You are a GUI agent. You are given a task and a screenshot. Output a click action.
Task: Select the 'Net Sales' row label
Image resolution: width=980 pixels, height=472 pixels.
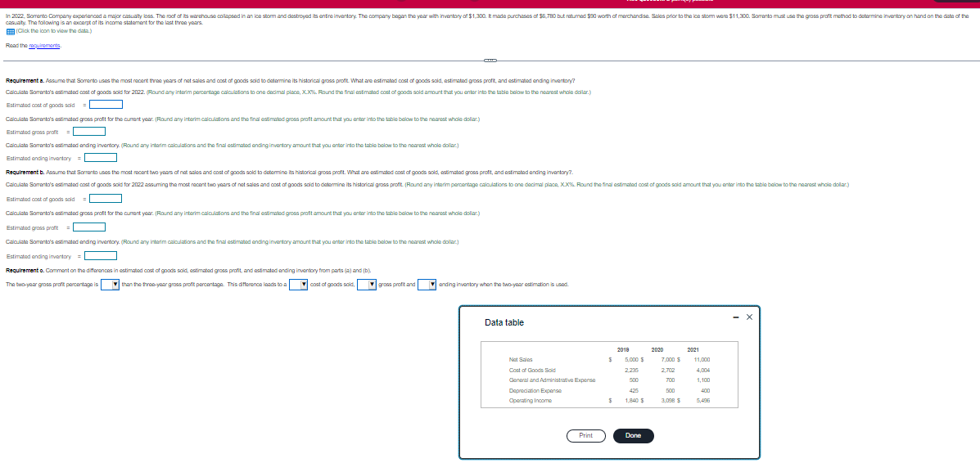pyautogui.click(x=521, y=360)
